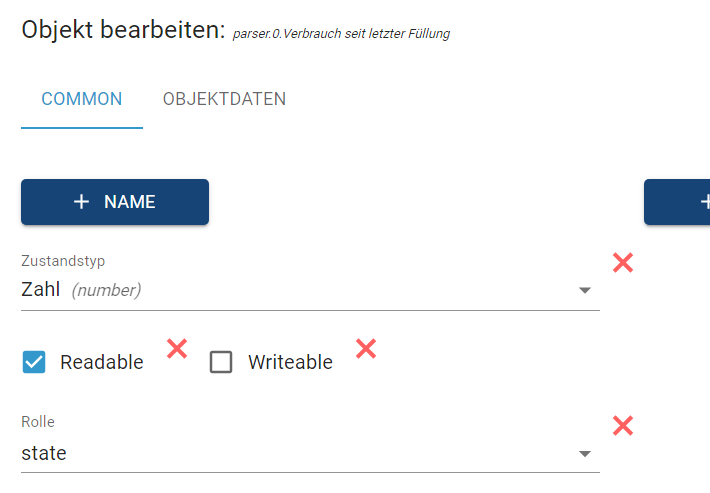Screen dimensions: 710x493
Task: Click the plus icon on NAME button
Action: tap(82, 202)
